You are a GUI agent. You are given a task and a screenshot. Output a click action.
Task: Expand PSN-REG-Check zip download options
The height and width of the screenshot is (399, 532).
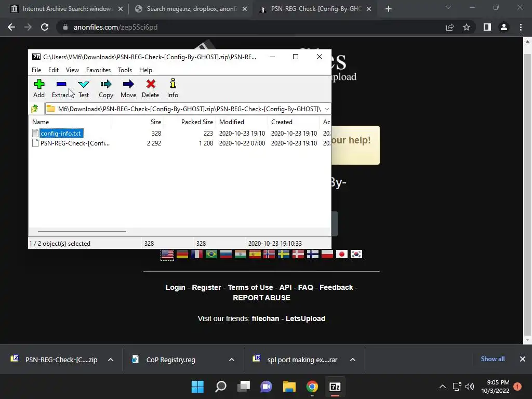pyautogui.click(x=111, y=360)
